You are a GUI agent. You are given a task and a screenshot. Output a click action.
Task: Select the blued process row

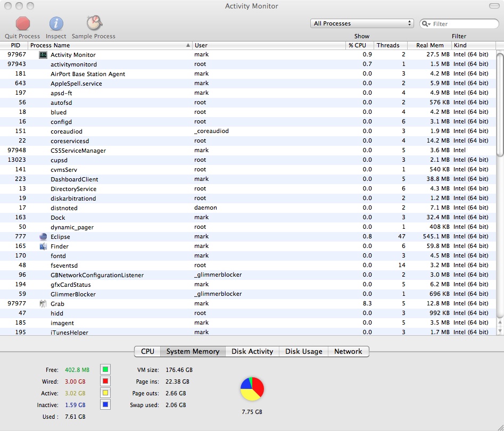247,112
